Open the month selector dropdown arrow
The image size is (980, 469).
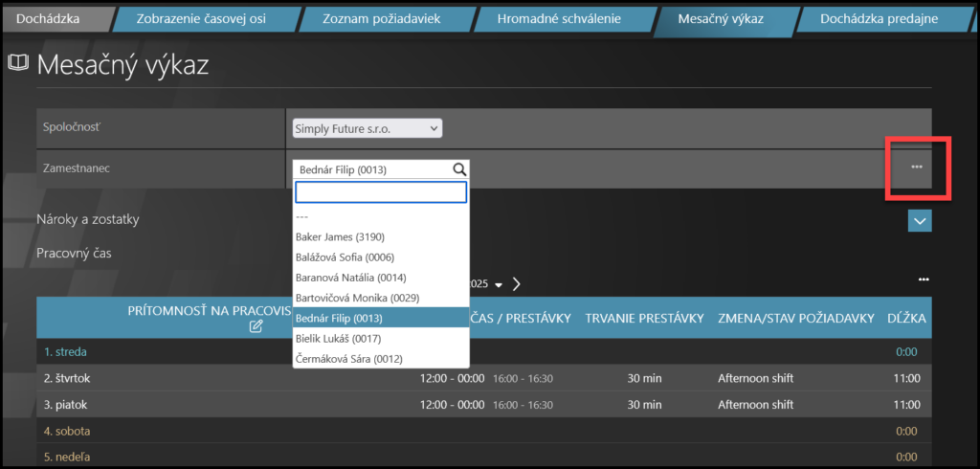coord(499,285)
